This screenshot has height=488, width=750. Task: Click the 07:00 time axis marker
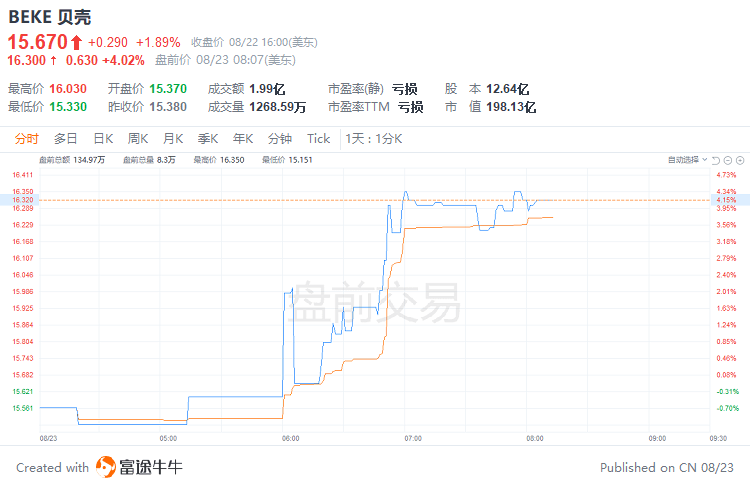tap(413, 438)
